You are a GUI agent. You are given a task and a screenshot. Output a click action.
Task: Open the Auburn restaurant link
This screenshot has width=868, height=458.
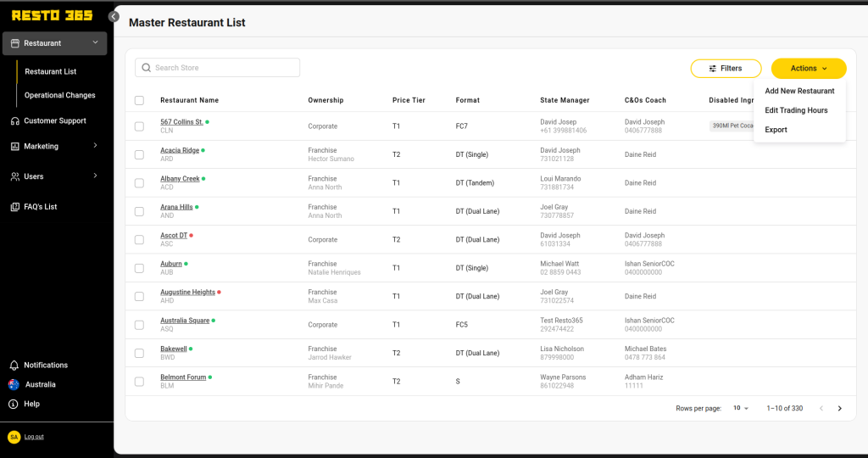(171, 264)
